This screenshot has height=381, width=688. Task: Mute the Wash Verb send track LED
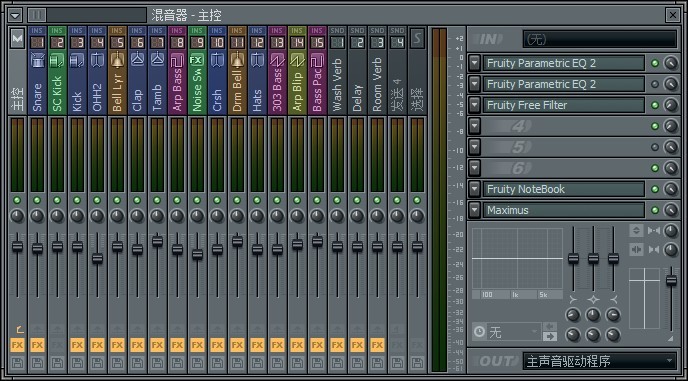coord(337,200)
